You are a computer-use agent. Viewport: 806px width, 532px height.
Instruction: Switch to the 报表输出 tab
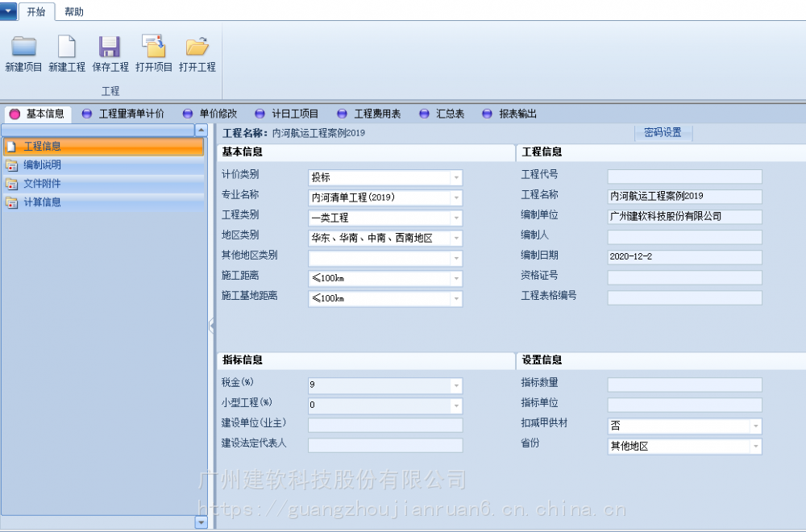517,114
